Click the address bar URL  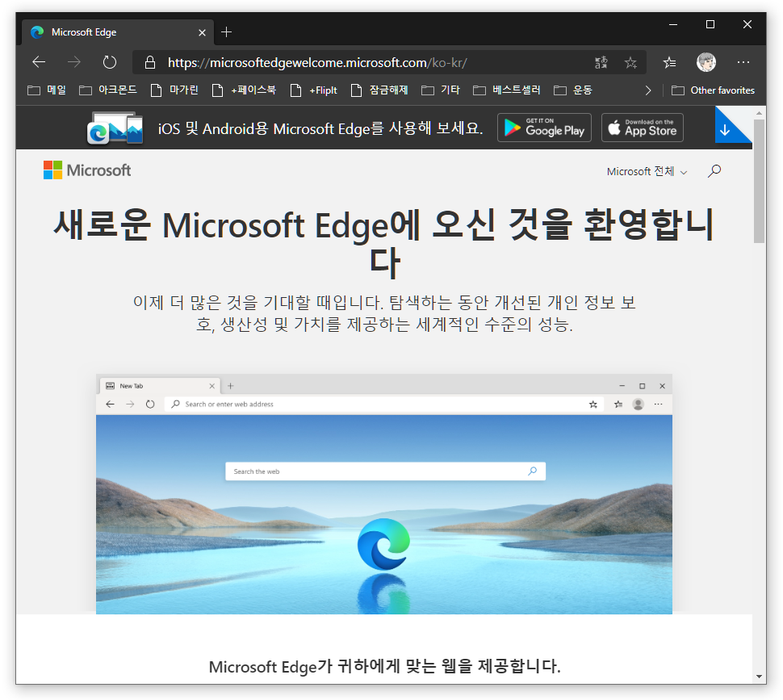point(317,62)
